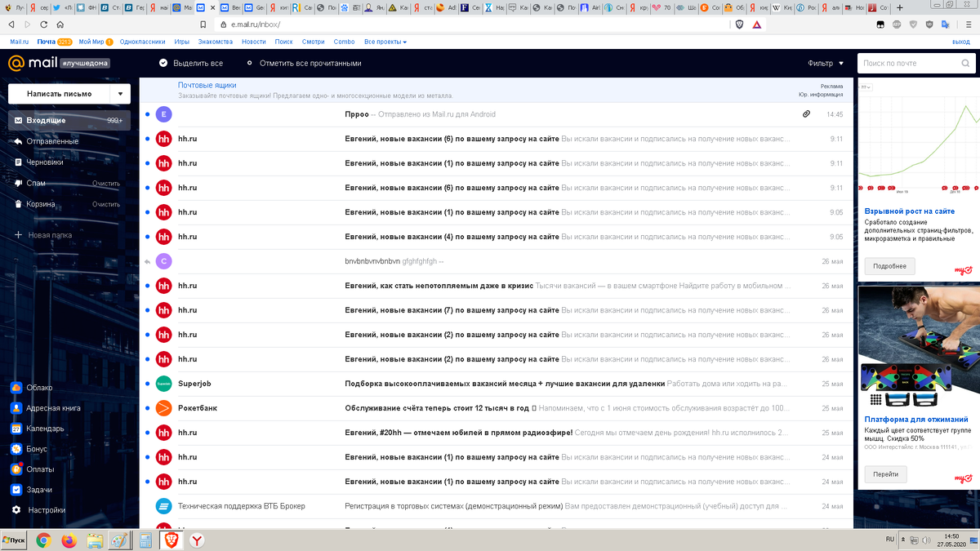Open the email from Техническая поддержка ВТБ Брокер
The width and height of the screenshot is (980, 551).
coord(496,506)
